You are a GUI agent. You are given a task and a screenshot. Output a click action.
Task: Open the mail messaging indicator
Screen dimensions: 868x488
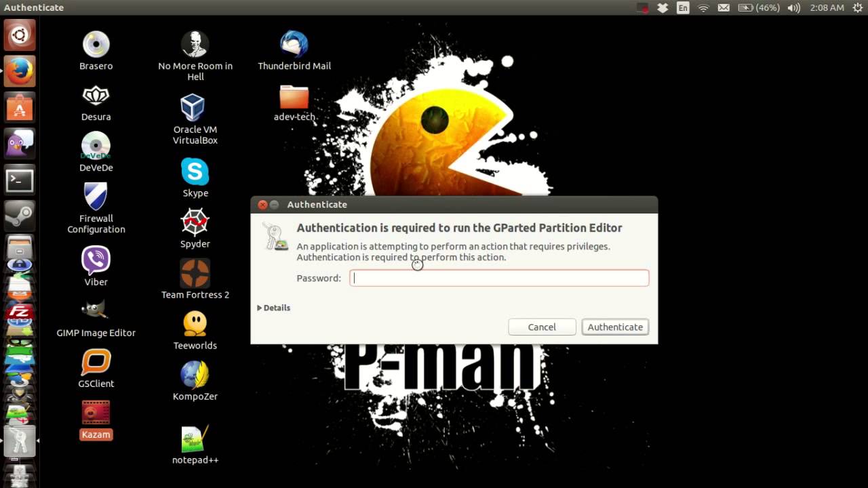pyautogui.click(x=724, y=8)
